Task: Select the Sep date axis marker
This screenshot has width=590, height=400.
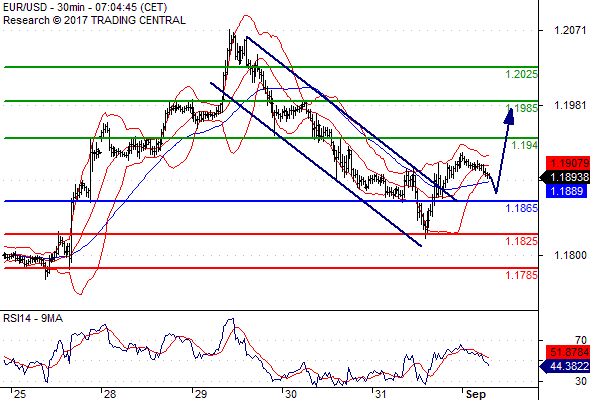Action: point(476,394)
